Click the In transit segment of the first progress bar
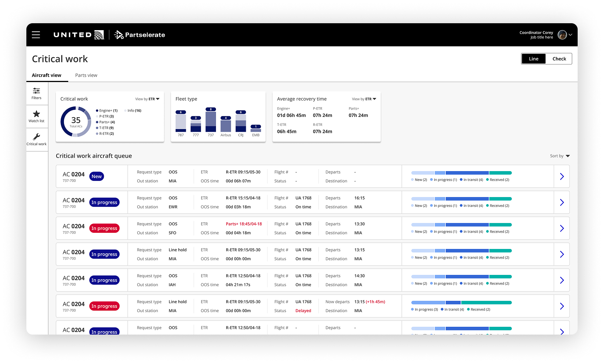The image size is (604, 364). [467, 173]
